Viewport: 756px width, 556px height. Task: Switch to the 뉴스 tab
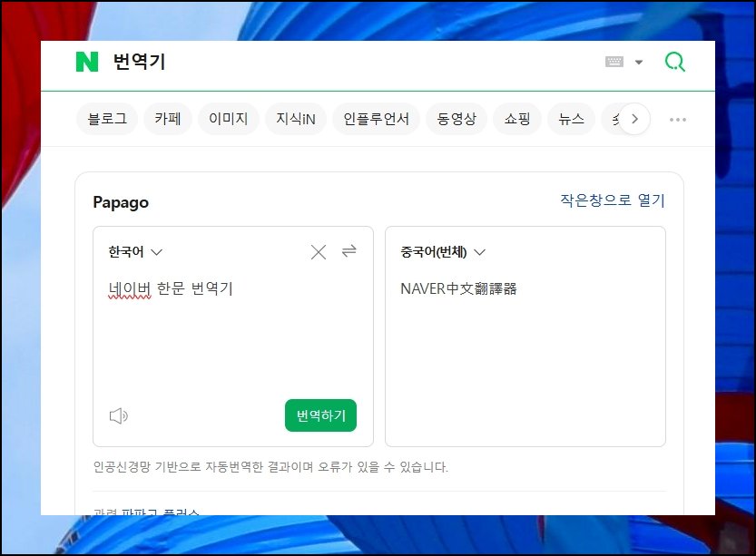coord(571,119)
